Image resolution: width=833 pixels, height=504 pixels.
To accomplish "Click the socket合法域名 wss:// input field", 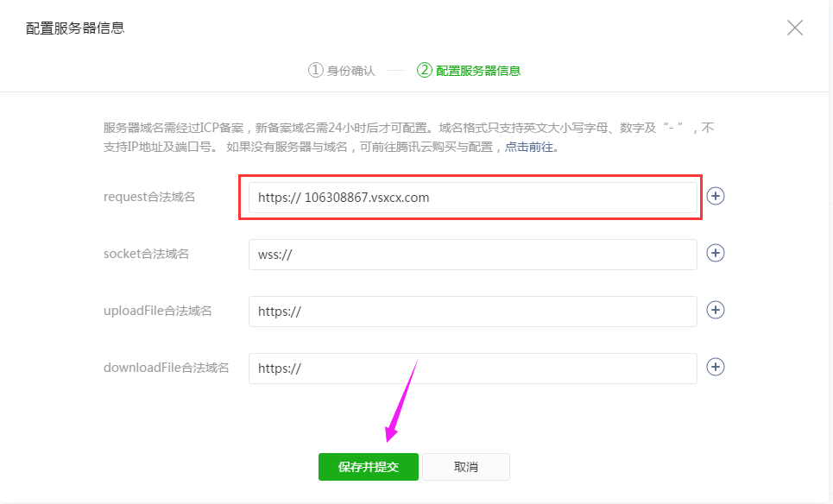I will (472, 255).
